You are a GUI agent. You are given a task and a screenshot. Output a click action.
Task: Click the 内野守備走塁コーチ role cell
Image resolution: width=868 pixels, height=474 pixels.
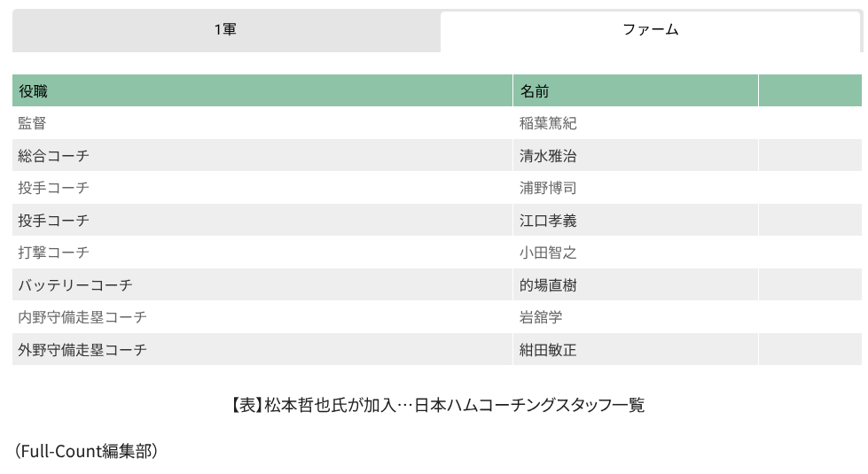pyautogui.click(x=82, y=317)
